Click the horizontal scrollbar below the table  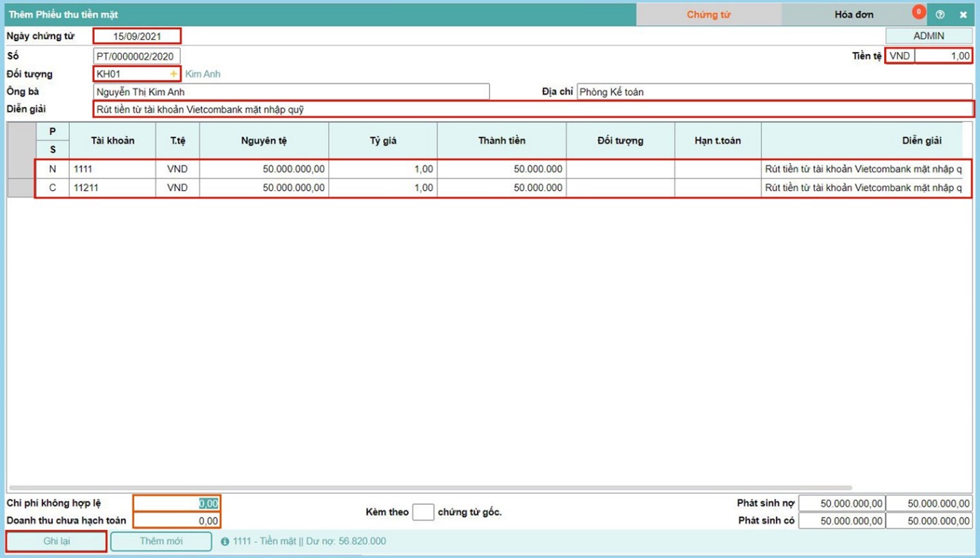coord(430,488)
